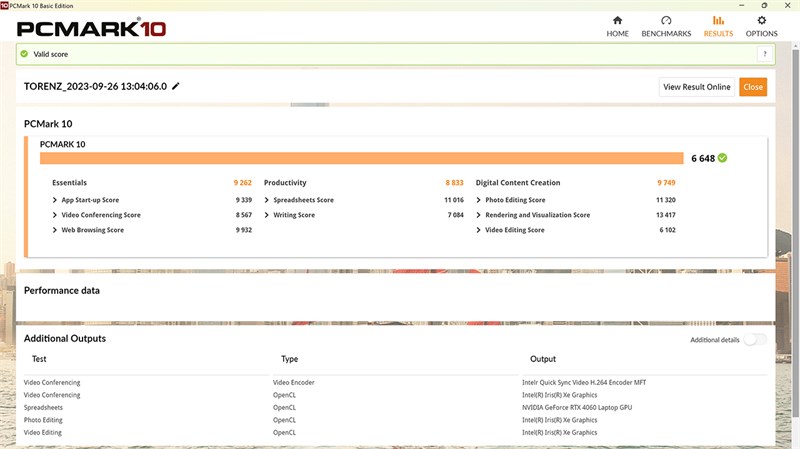This screenshot has width=800, height=449.
Task: Expand Web Browsing Score
Action: tap(55, 230)
